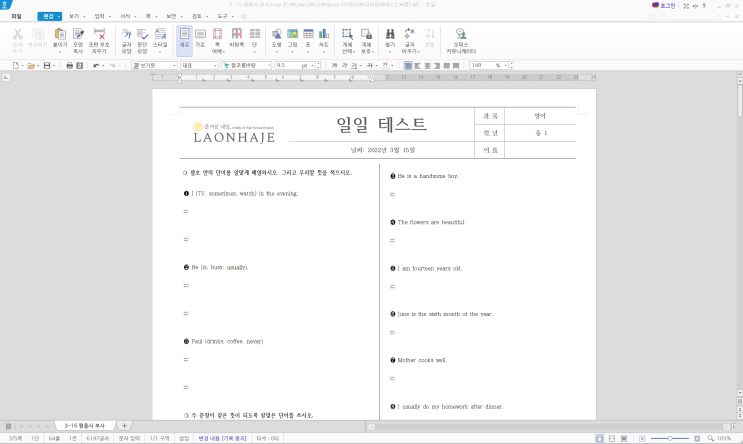
Task: Click the Print Preview icon
Action: point(80,65)
